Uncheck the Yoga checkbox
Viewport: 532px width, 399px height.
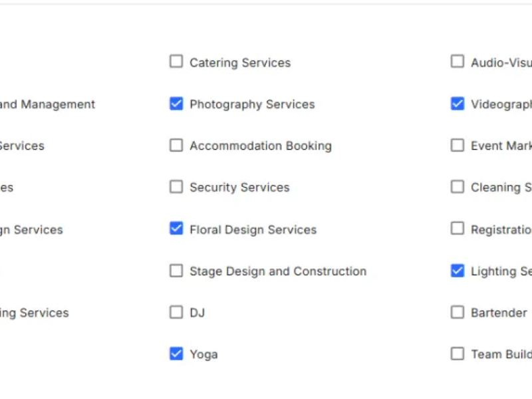click(176, 354)
